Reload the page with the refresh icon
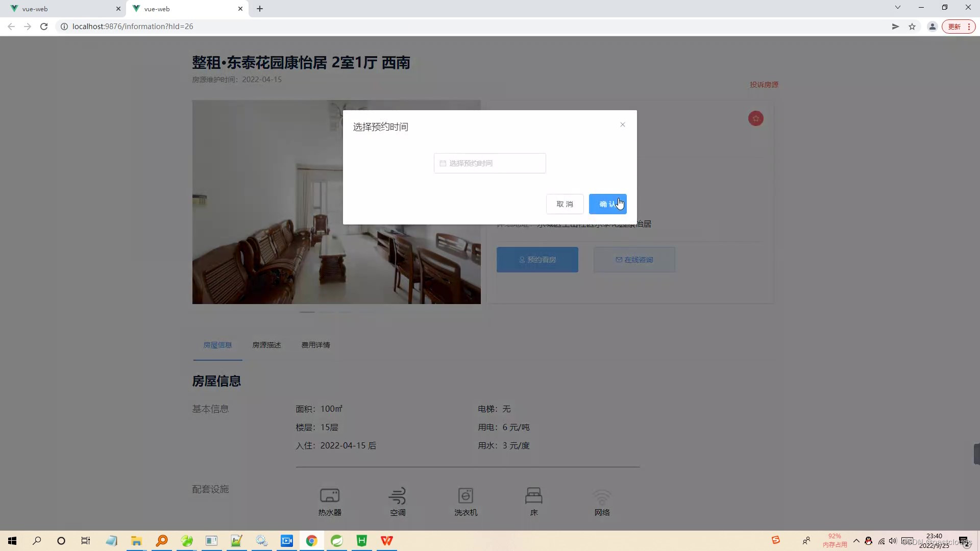Viewport: 980px width, 551px height. [44, 26]
